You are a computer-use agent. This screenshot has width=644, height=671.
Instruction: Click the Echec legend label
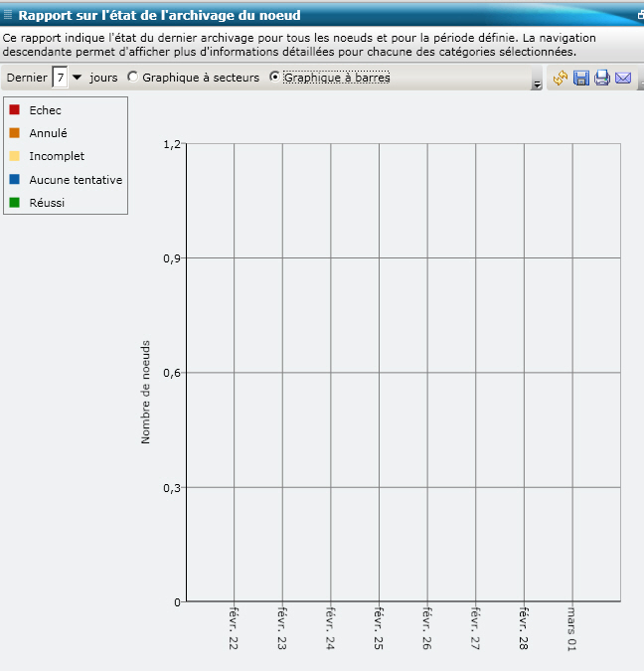(x=46, y=110)
